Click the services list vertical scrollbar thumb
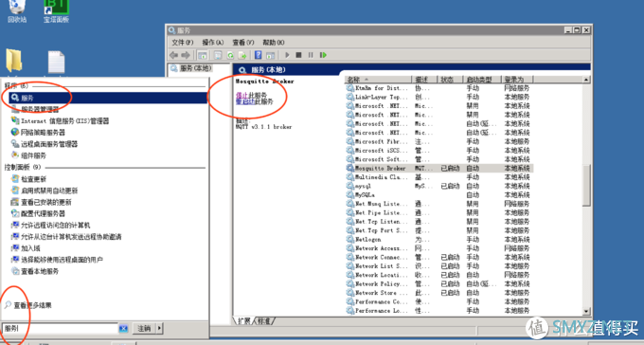This screenshot has width=644, height=345. click(586, 185)
